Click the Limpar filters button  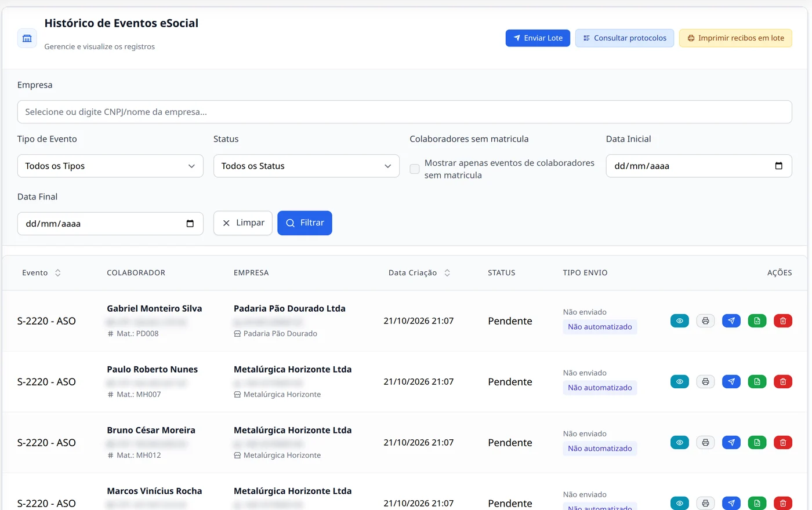point(243,223)
